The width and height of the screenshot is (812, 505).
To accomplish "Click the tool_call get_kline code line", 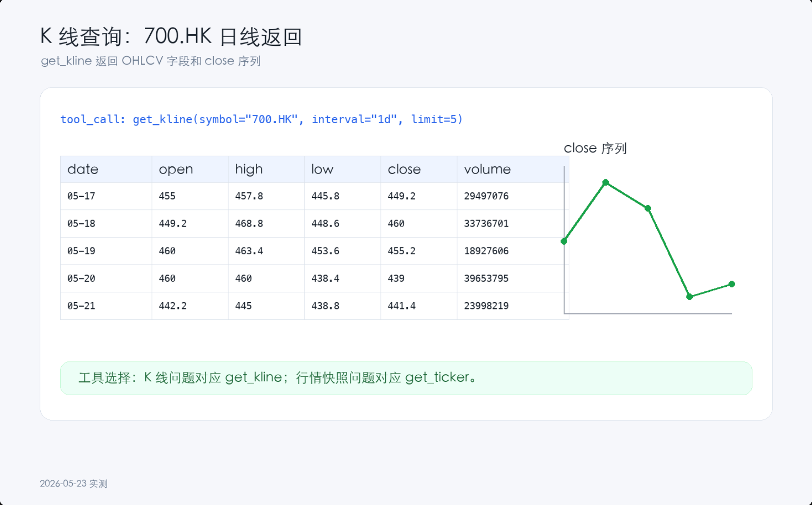I will tap(261, 120).
